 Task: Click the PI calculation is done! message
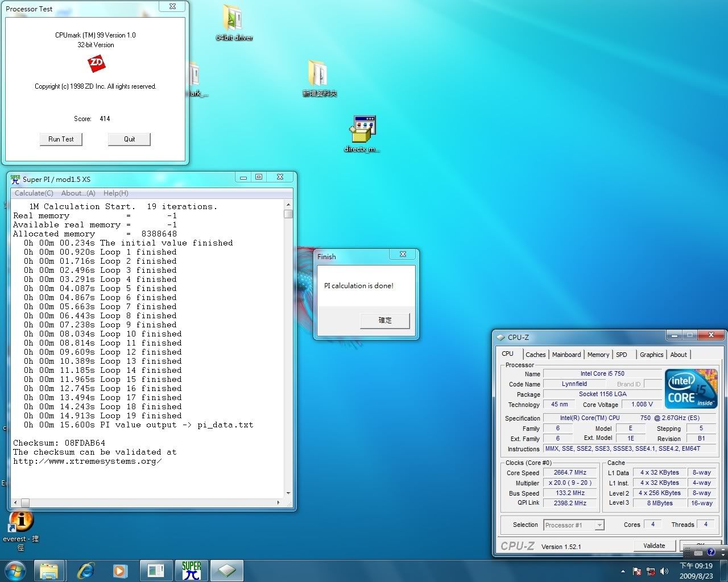point(359,286)
